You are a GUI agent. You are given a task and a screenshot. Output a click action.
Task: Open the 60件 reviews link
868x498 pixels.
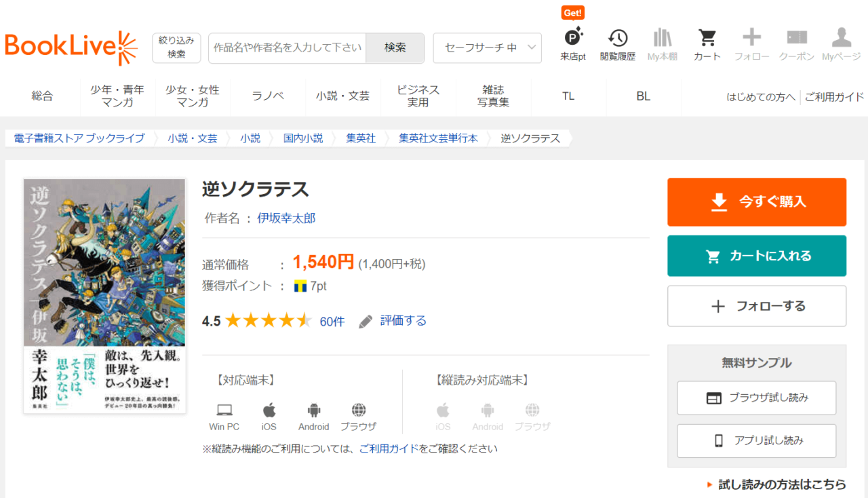332,322
